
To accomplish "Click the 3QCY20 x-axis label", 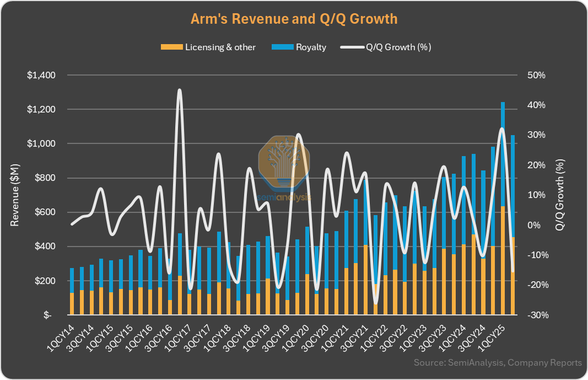I will point(316,339).
